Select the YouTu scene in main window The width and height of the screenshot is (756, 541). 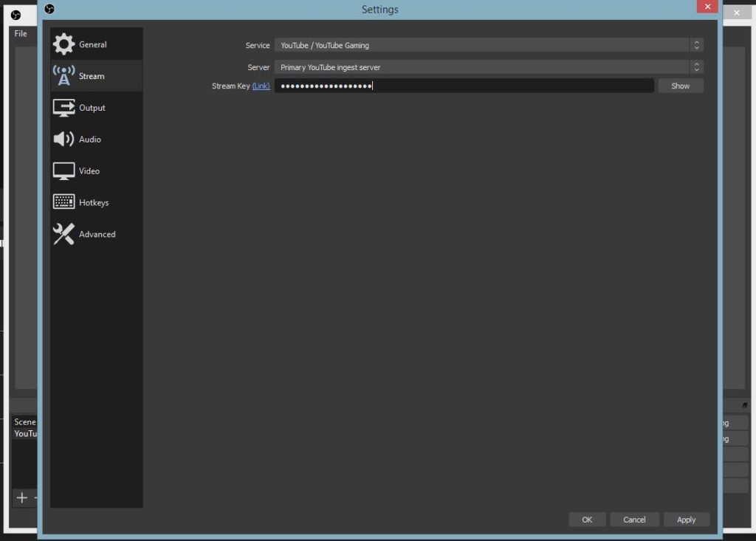25,433
